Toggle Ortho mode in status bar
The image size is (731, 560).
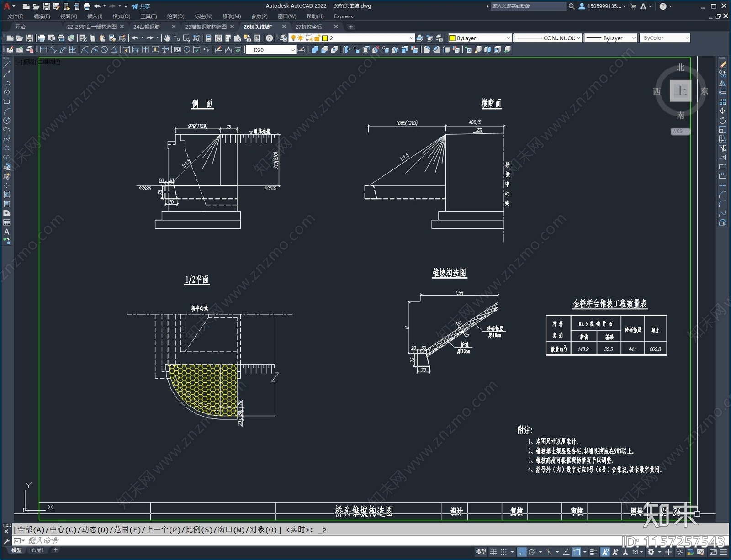pos(522,552)
